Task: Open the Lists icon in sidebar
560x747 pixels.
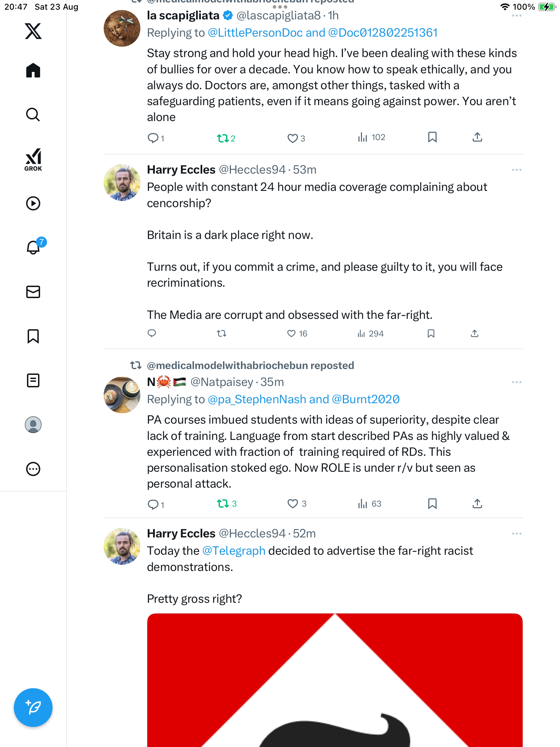Action: tap(33, 380)
